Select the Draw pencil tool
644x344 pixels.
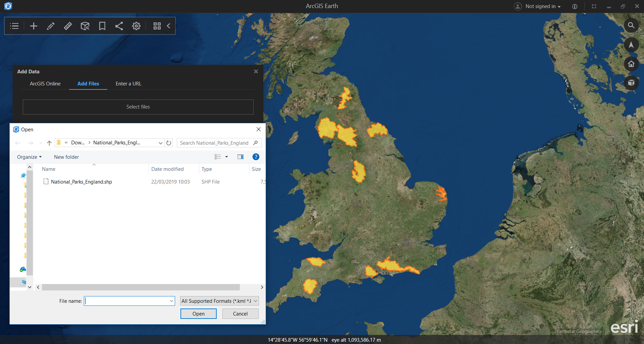51,26
